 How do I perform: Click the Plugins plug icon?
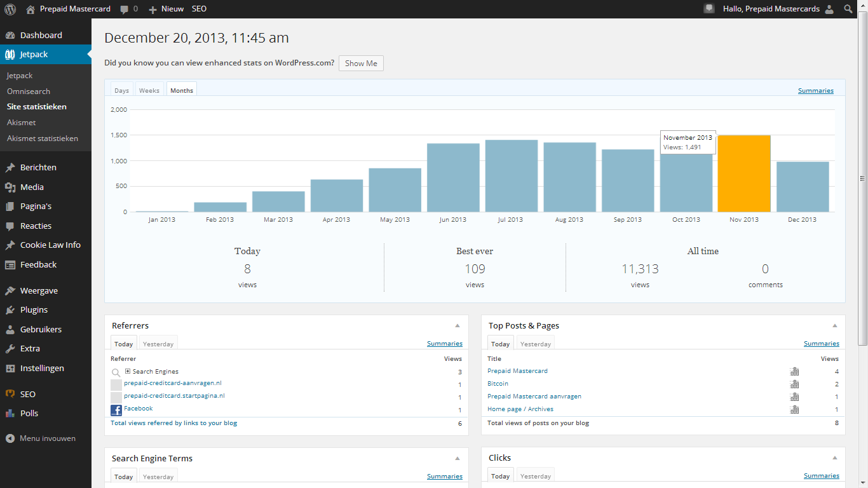click(x=10, y=310)
